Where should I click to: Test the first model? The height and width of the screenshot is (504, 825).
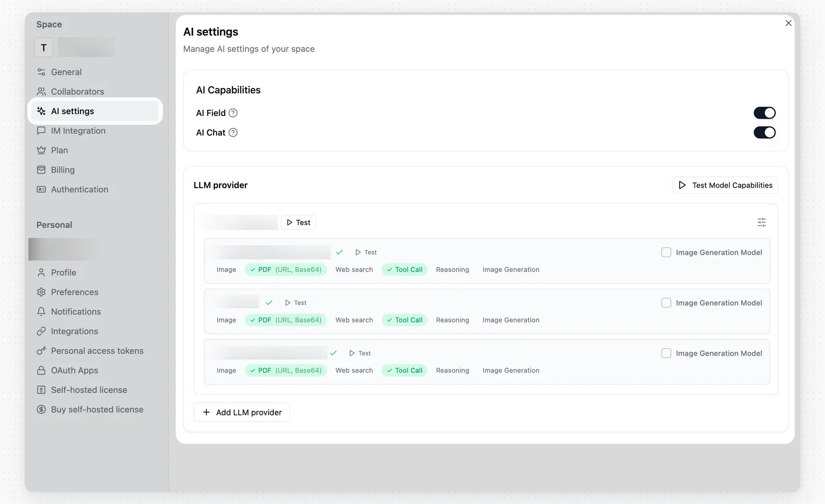click(366, 253)
